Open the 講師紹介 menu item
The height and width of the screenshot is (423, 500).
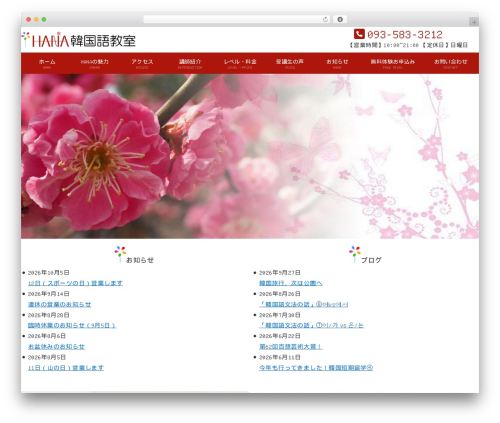[x=190, y=63]
